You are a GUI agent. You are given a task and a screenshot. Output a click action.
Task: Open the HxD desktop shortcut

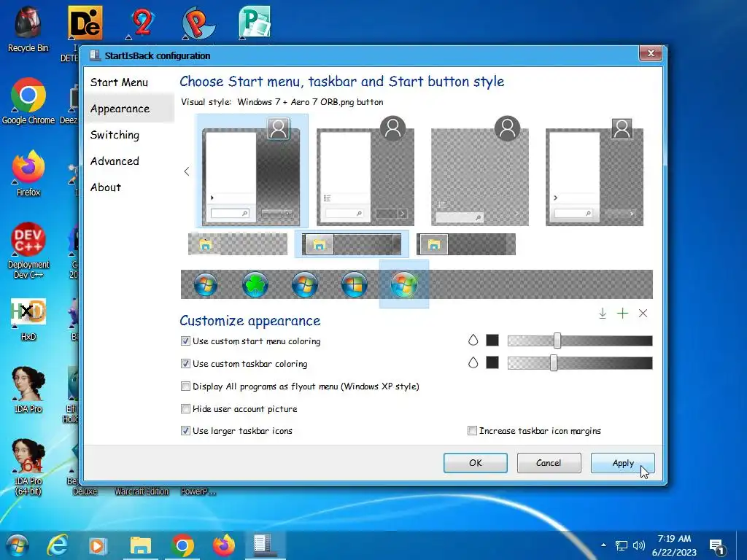click(28, 319)
